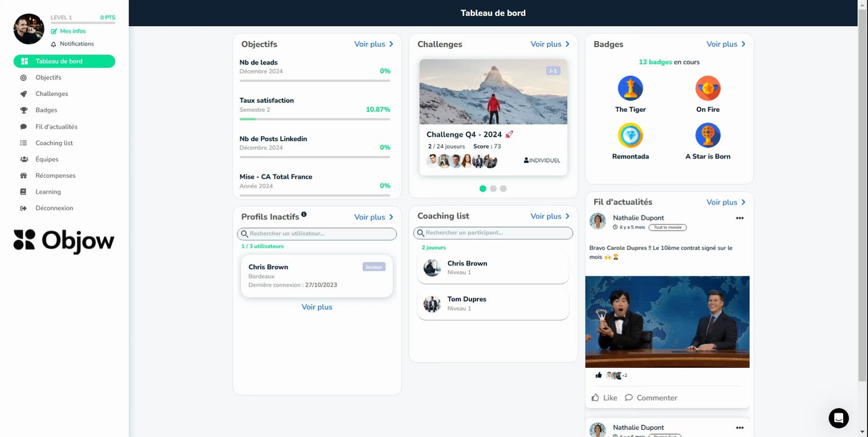Click the thumbs-up reactions count icon
The width and height of the screenshot is (868, 437).
pyautogui.click(x=599, y=376)
